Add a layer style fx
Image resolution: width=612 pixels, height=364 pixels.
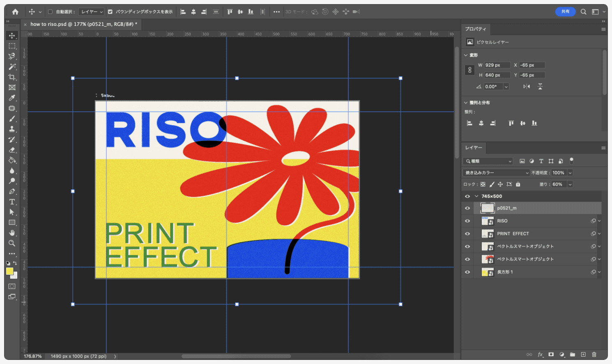[541, 355]
